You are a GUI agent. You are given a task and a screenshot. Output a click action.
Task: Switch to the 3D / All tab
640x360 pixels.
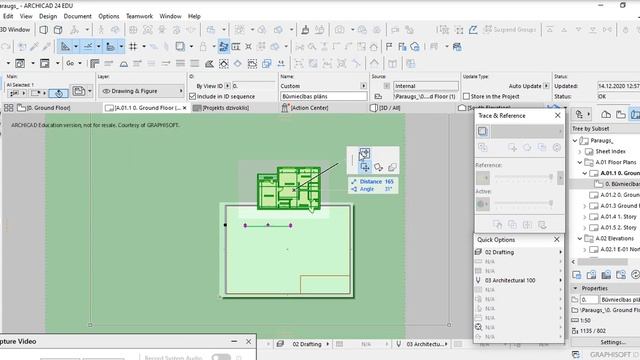(x=385, y=108)
